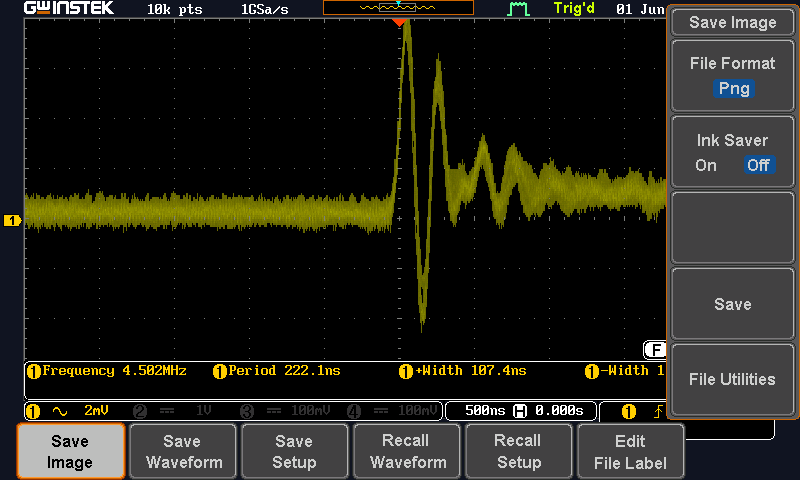Click the F indicator on the graticule

655,350
